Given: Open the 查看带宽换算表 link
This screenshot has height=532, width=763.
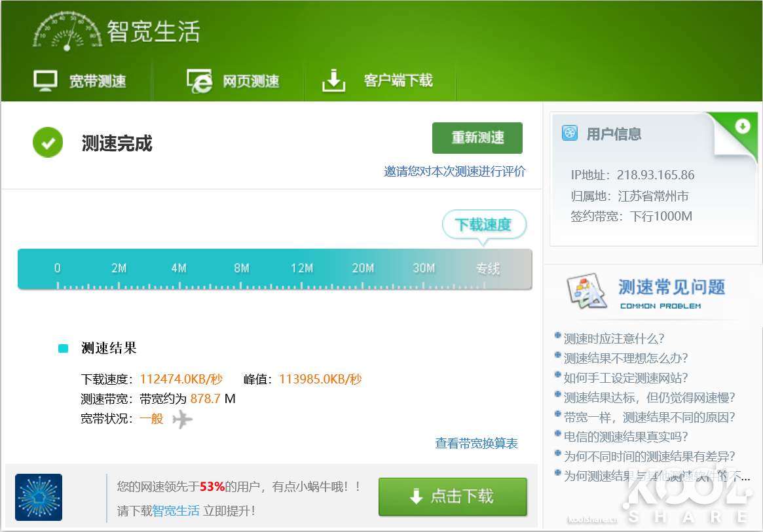Looking at the screenshot, I should [x=476, y=443].
